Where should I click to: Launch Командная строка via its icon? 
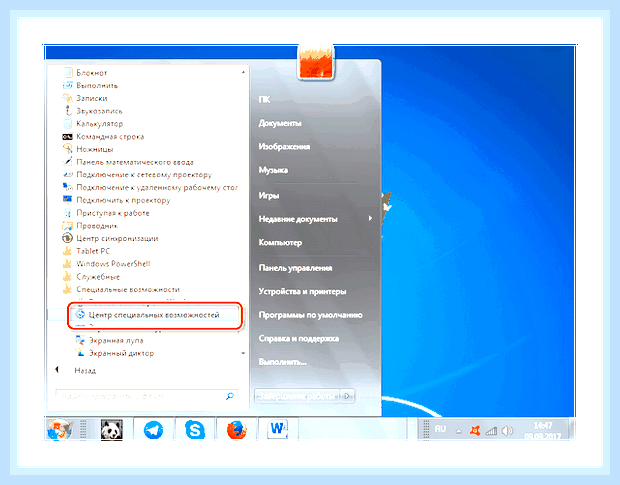pos(68,137)
